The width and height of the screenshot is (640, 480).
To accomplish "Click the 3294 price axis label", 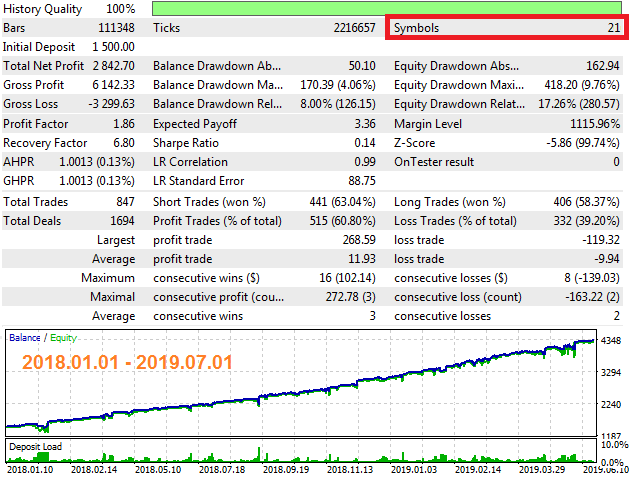I will pos(611,372).
